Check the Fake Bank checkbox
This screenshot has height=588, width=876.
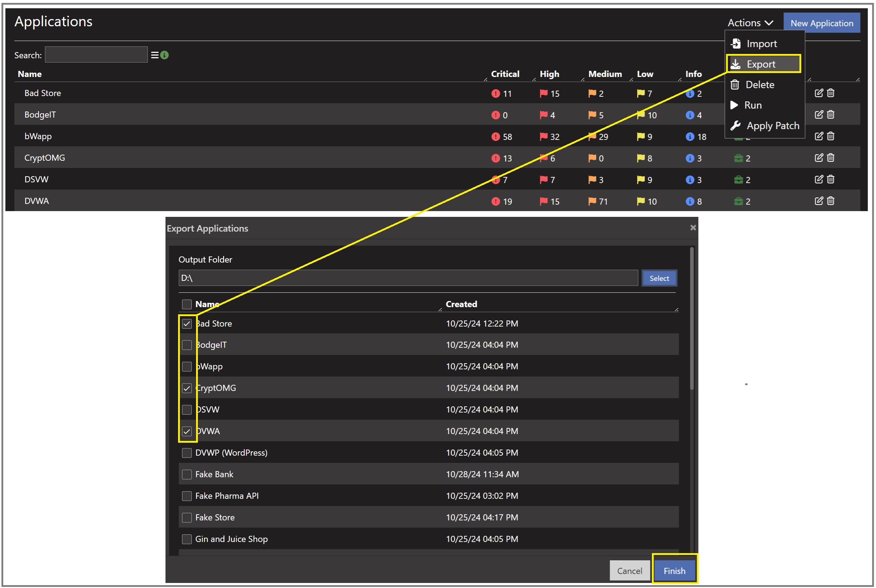pyautogui.click(x=187, y=474)
